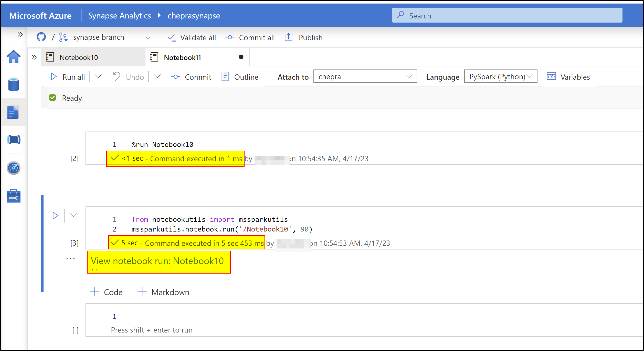Open the Variables pane
Image resolution: width=644 pixels, height=351 pixels.
[568, 77]
